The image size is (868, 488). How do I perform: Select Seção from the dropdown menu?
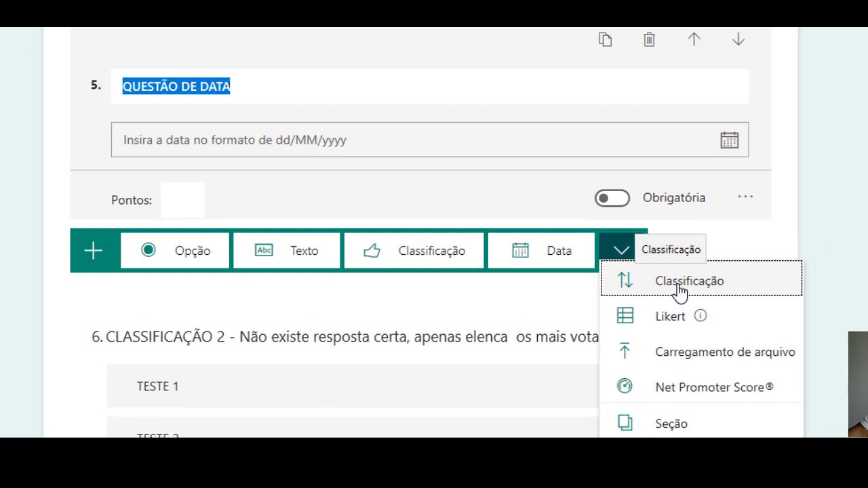[701, 423]
